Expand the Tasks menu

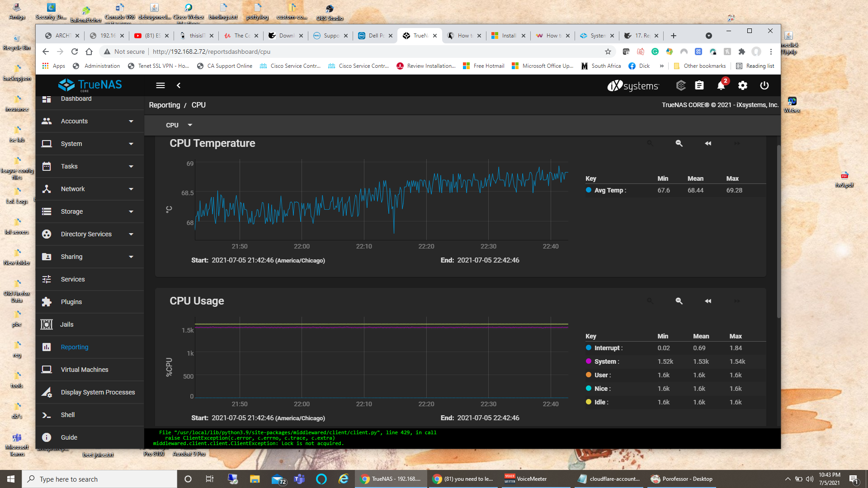[90, 166]
